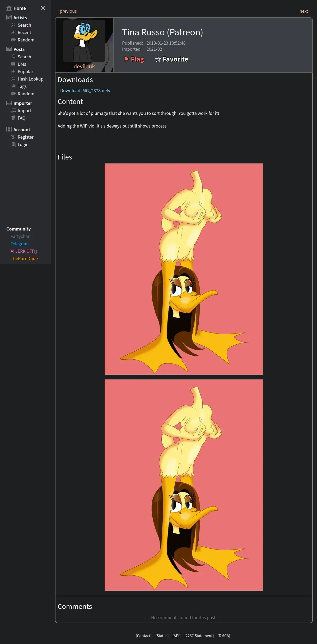The height and width of the screenshot is (644, 317).
Task: Click magnifier icon beside Artists Search
Action: coord(13,25)
